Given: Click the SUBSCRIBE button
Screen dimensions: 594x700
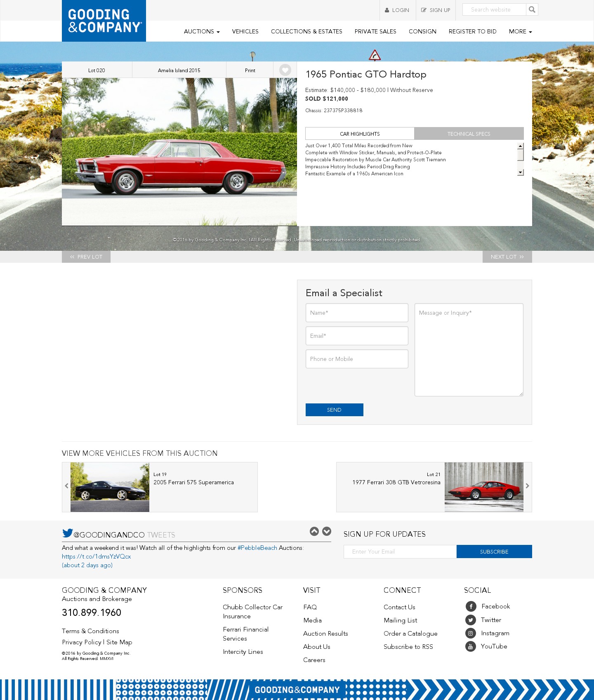Looking at the screenshot, I should [494, 552].
